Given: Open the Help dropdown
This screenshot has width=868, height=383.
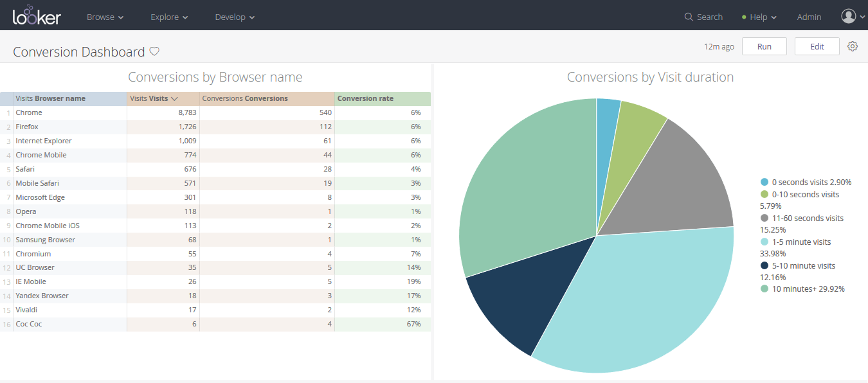Looking at the screenshot, I should (x=759, y=17).
